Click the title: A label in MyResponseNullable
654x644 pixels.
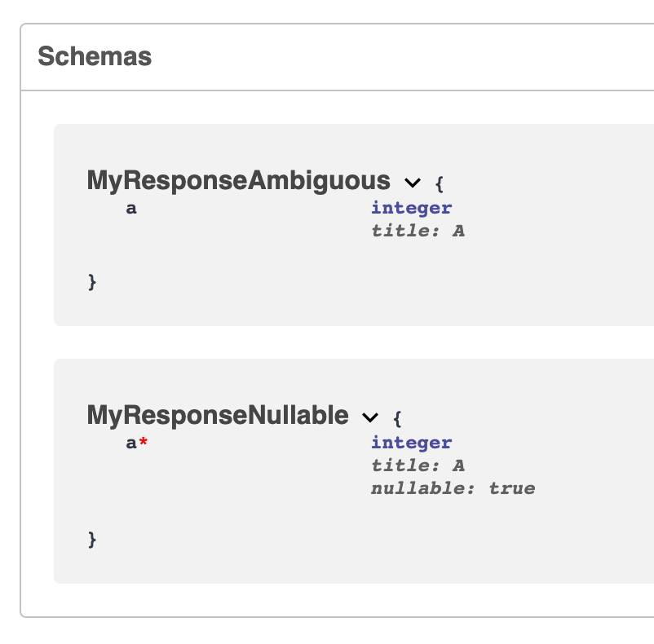418,465
